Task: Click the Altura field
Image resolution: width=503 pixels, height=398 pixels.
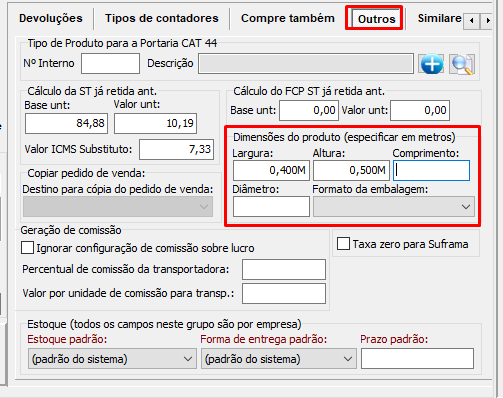Action: coord(351,170)
